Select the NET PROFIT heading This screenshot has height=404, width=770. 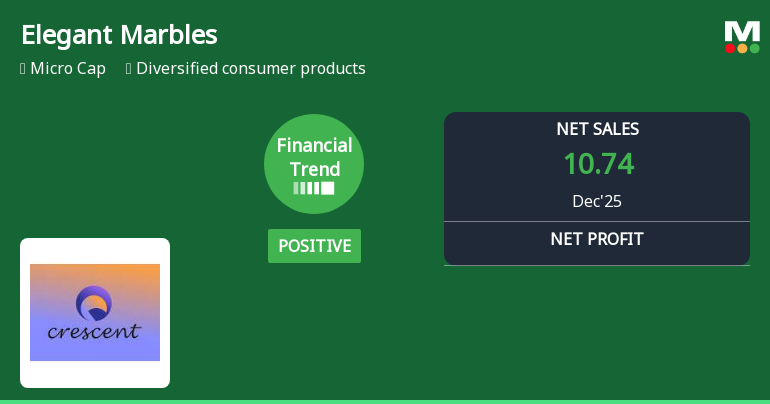coord(597,239)
